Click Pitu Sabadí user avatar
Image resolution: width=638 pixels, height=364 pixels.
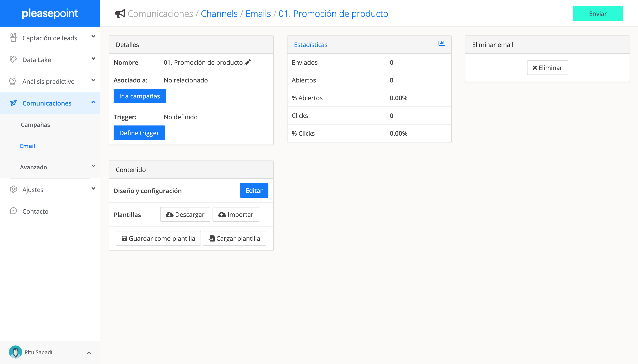pyautogui.click(x=16, y=352)
